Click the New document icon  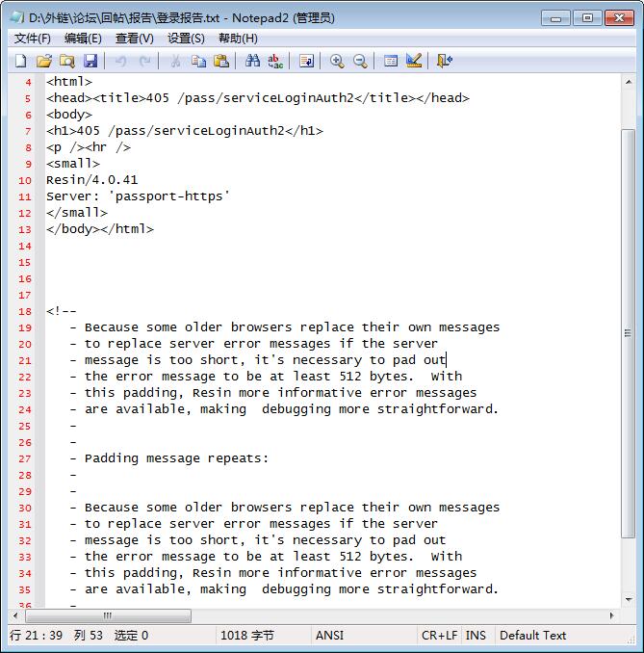[x=20, y=61]
